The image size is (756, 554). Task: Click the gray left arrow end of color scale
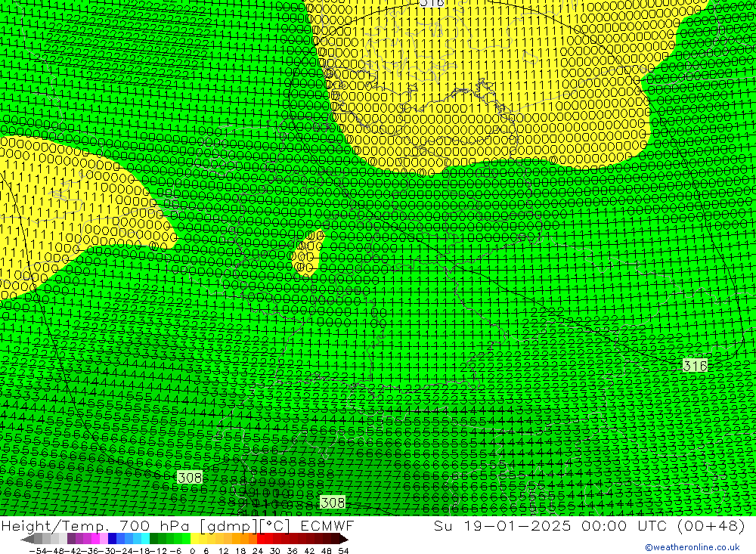pos(27,540)
